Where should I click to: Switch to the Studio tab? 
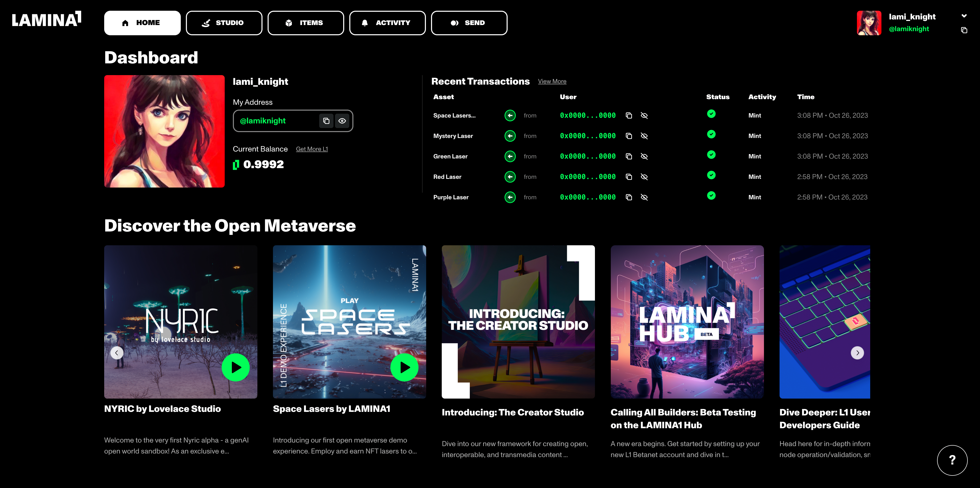[x=224, y=23]
